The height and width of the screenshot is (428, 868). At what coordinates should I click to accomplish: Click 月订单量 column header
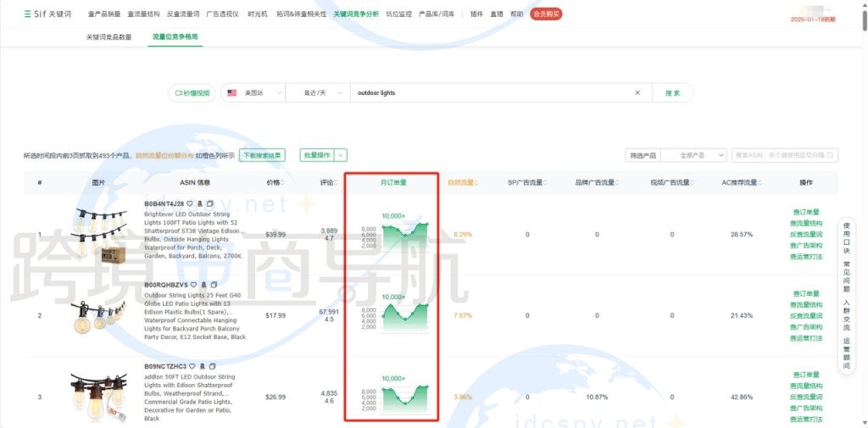pos(393,183)
